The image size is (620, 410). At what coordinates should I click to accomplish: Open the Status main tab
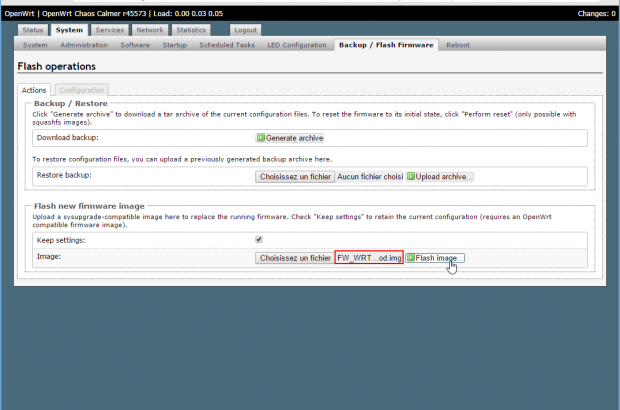coord(34,31)
